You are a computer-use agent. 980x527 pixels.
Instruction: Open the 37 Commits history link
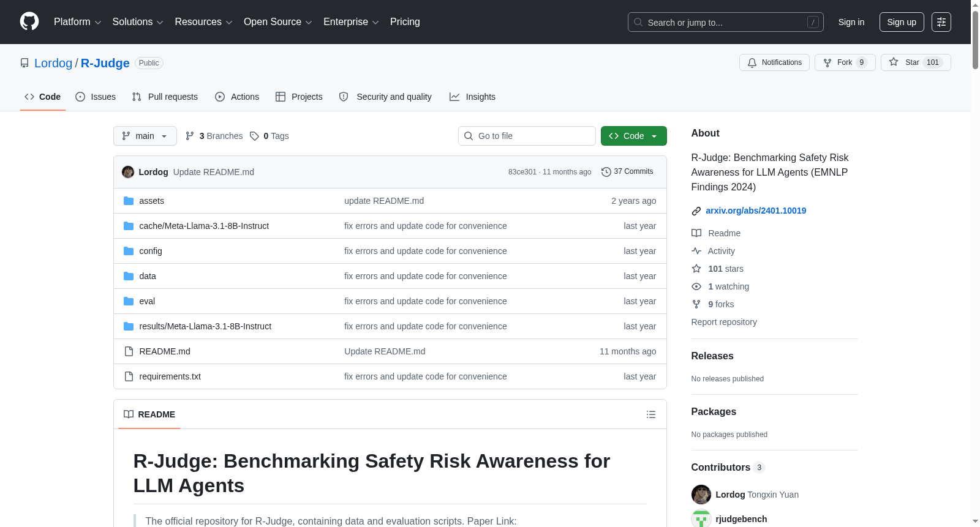[x=627, y=172]
